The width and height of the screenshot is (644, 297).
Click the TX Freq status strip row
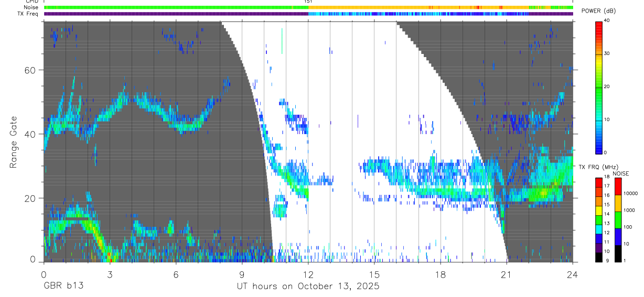click(x=308, y=14)
